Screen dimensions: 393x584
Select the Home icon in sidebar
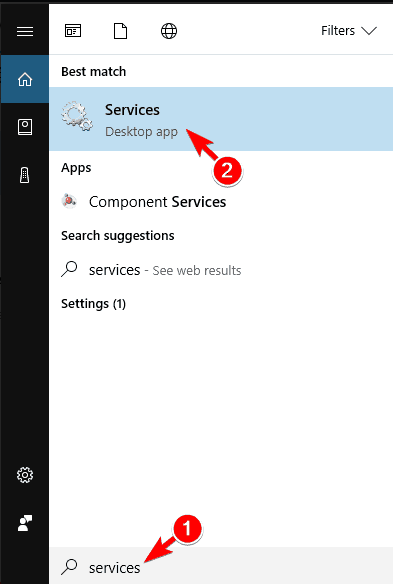coord(25,79)
